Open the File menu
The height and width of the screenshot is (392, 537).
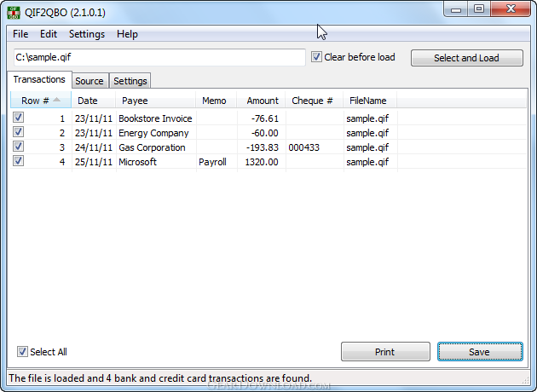tap(20, 34)
